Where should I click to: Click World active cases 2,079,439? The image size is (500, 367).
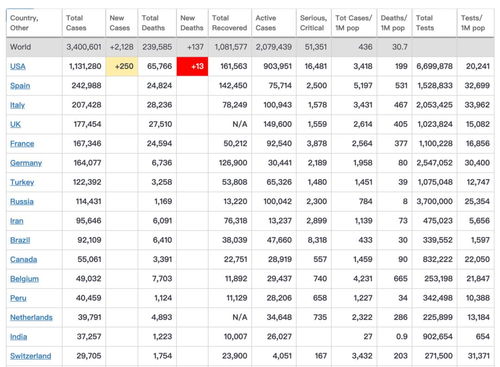274,47
